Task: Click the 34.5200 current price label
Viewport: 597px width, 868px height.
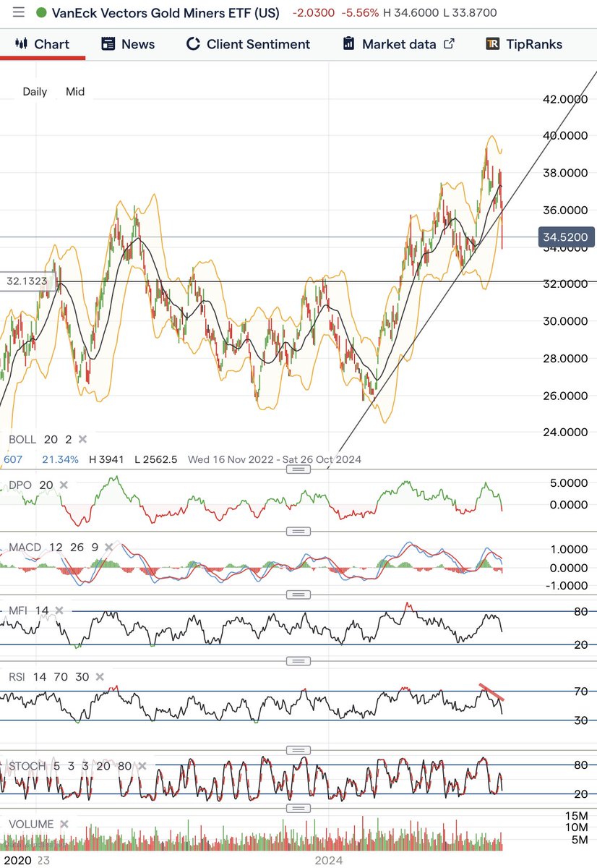Action: (567, 237)
